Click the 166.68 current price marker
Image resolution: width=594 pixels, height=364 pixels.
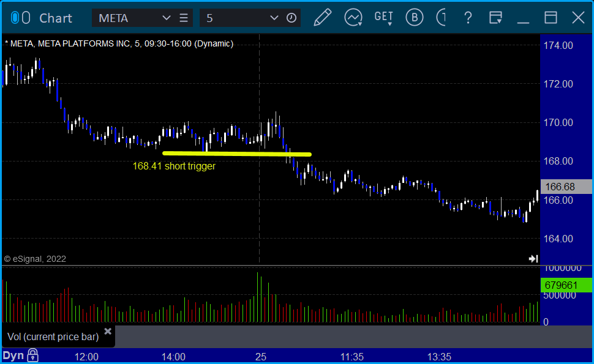click(566, 187)
